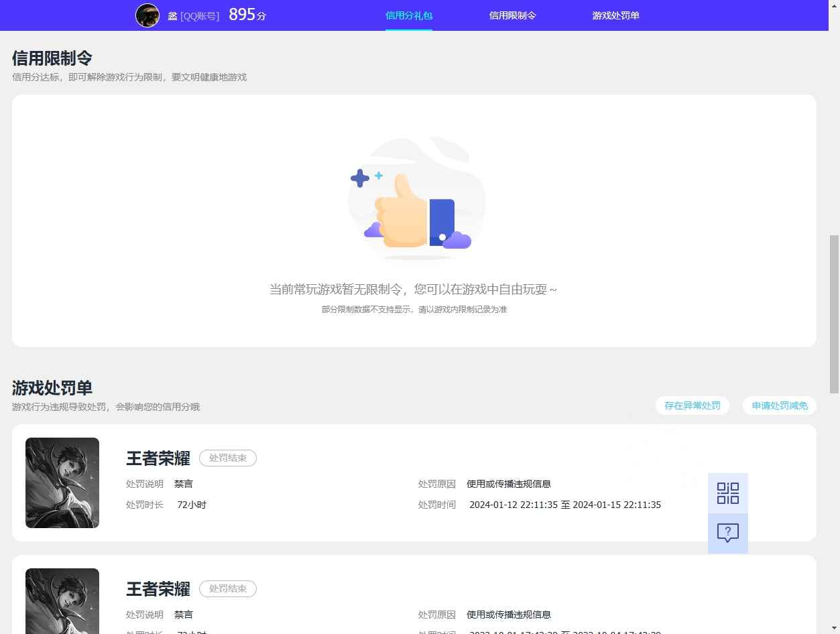Click 处罚结束 badge on 2024-01-12 punishment card
840x634 pixels.
(228, 458)
